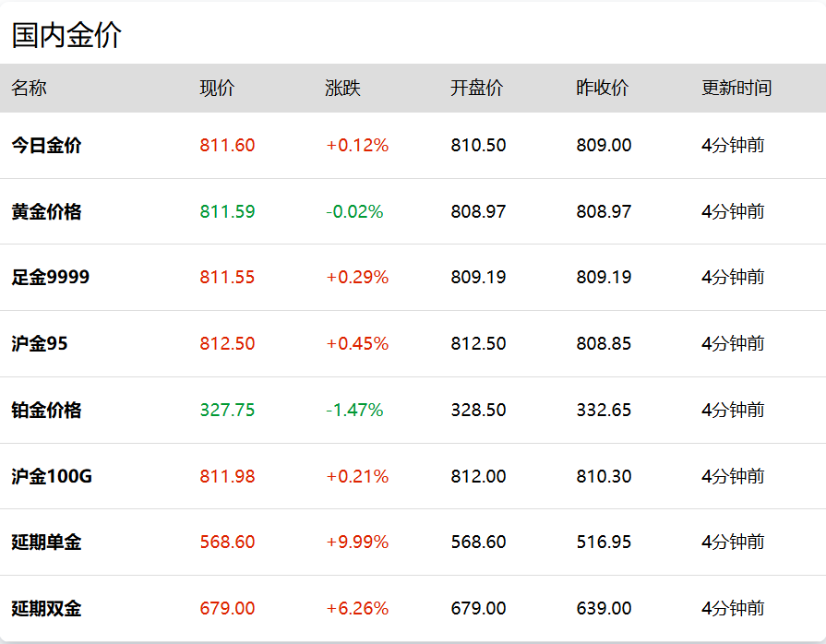Click the +9.99% change value
The image size is (826, 644).
(x=357, y=542)
